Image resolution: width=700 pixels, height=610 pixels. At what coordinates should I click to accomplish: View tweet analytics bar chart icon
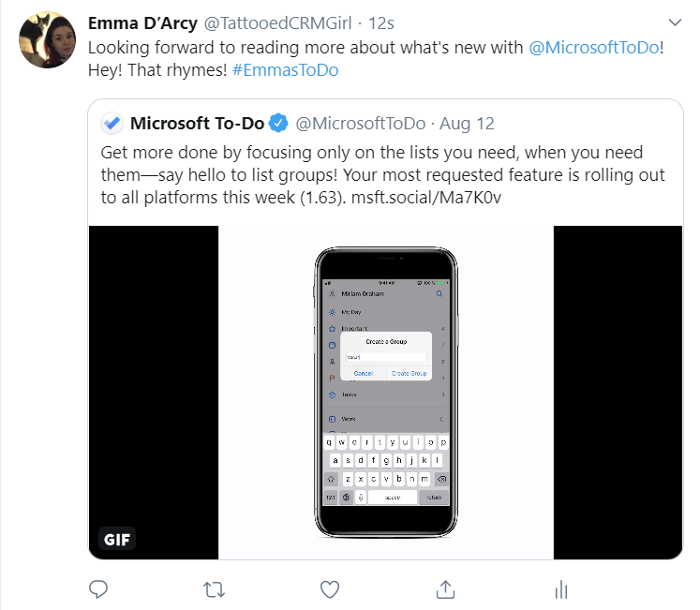tap(560, 588)
